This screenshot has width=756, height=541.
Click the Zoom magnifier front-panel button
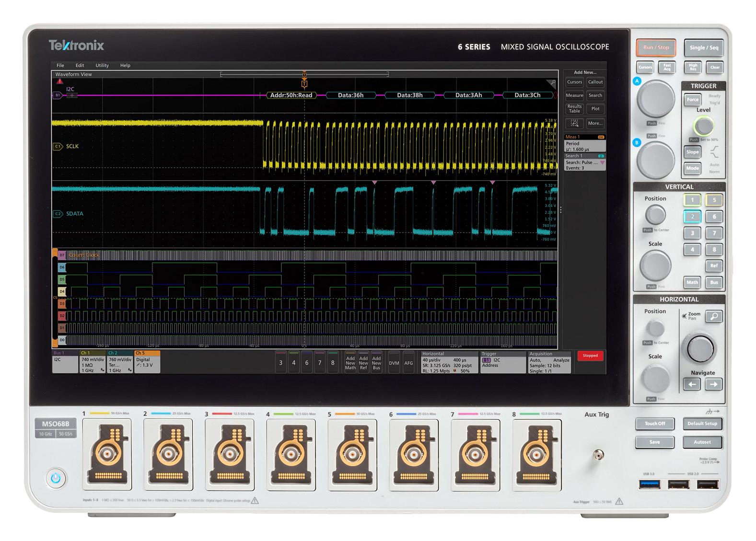click(x=713, y=316)
